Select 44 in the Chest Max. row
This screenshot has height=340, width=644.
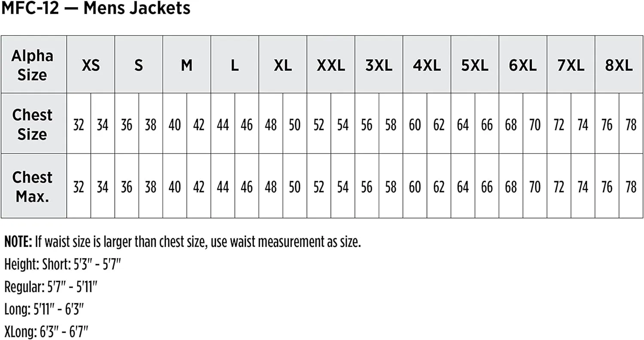click(x=222, y=187)
